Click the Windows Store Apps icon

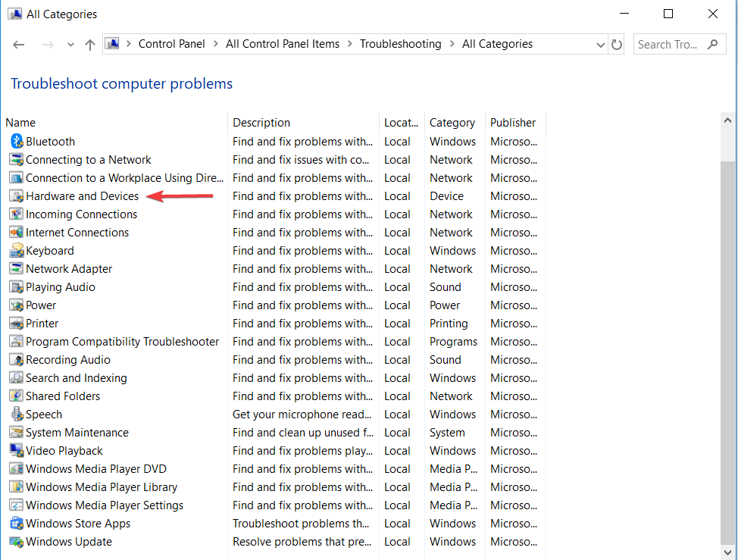click(x=17, y=524)
